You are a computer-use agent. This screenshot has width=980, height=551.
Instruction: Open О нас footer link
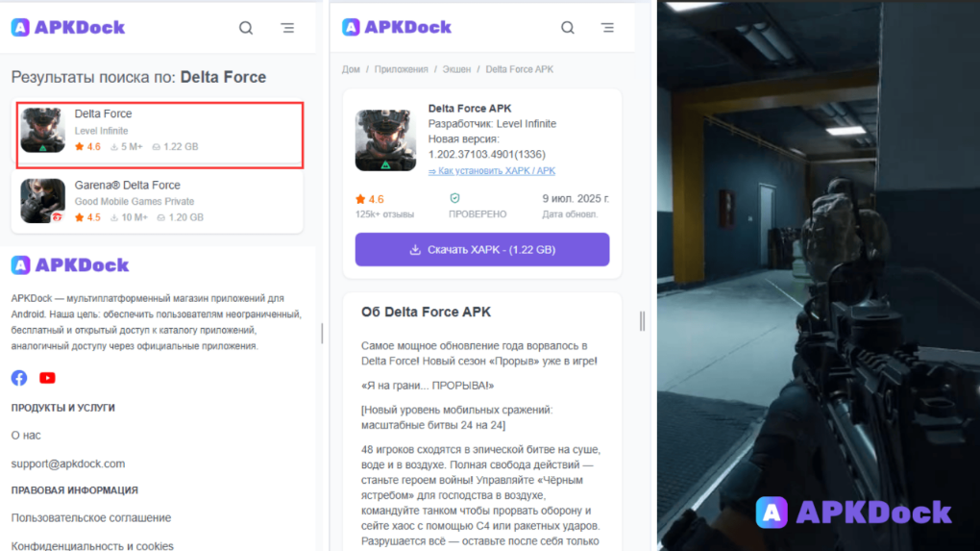coord(26,436)
